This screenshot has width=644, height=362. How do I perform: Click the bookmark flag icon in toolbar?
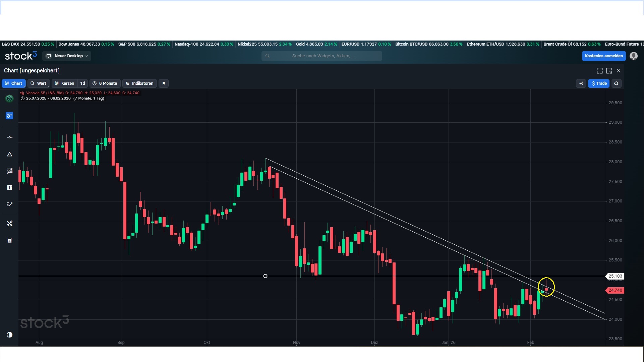tap(164, 83)
